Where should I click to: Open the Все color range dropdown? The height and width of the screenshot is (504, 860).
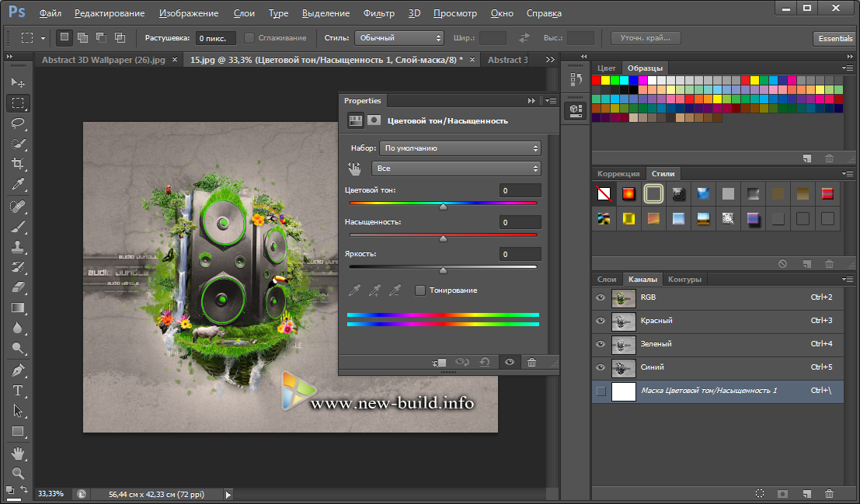click(456, 169)
